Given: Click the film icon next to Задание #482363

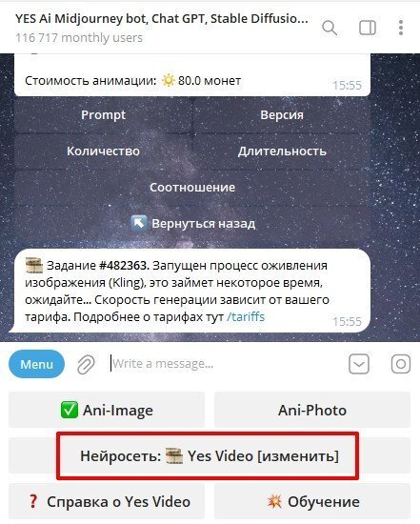Looking at the screenshot, I should 34,266.
